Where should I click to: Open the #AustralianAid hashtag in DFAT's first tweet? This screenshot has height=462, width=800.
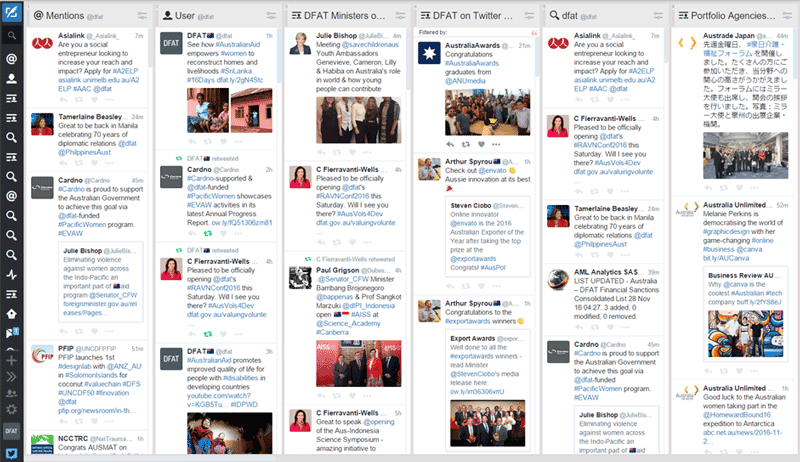pyautogui.click(x=237, y=44)
